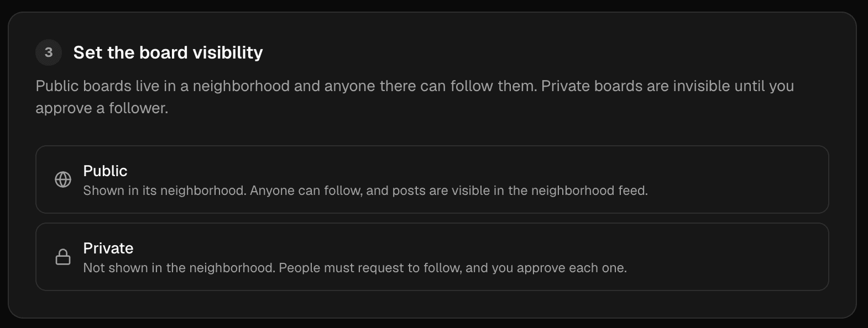Click the "Public" option title
Image resolution: width=868 pixels, height=328 pixels.
(x=105, y=171)
